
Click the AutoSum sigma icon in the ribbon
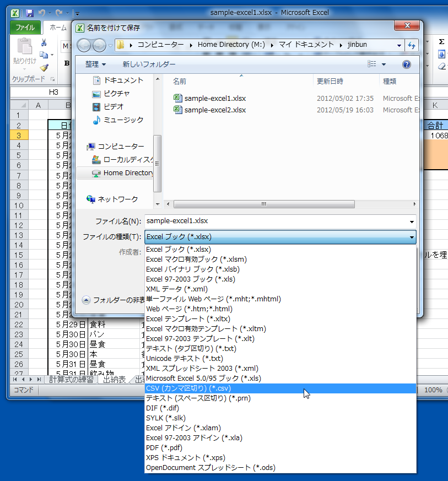tap(441, 42)
